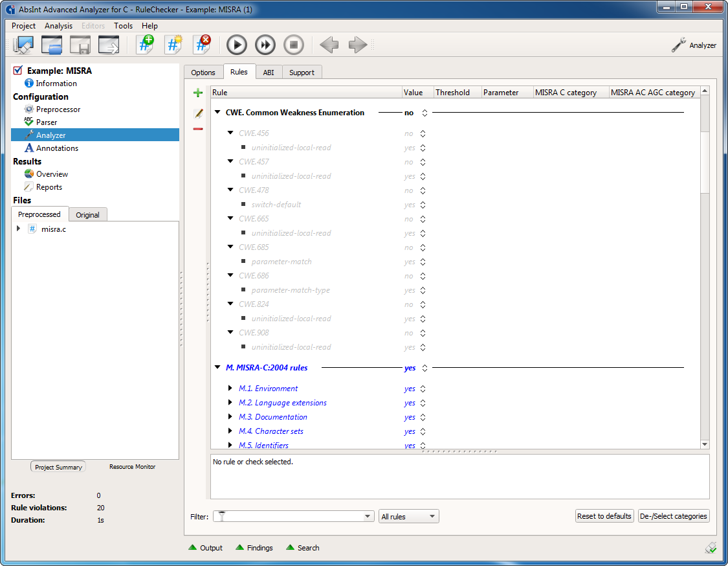Go forward with the right arrow

[357, 45]
